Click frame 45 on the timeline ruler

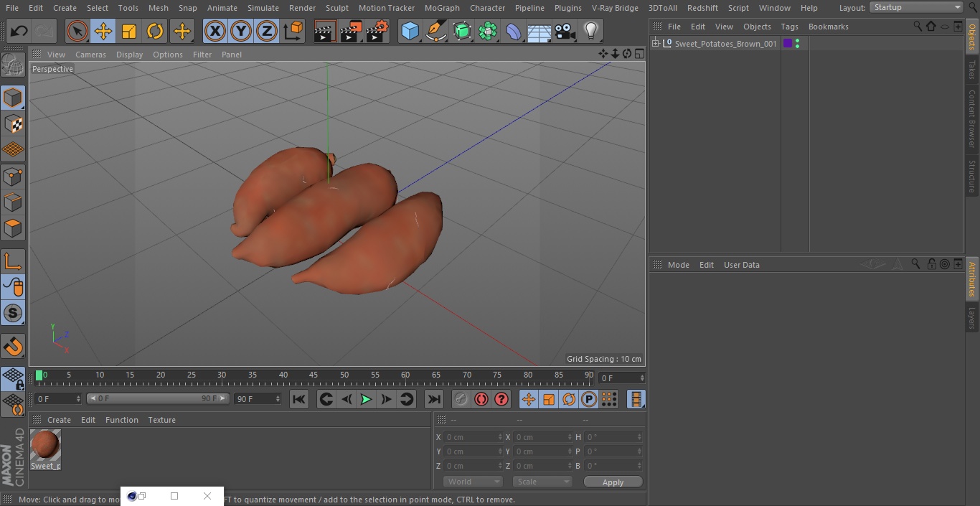pos(314,375)
